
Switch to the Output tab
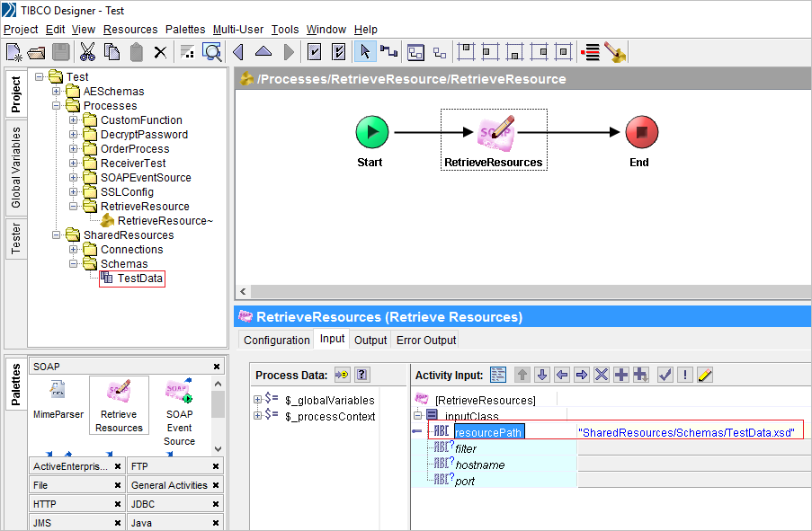click(x=370, y=340)
